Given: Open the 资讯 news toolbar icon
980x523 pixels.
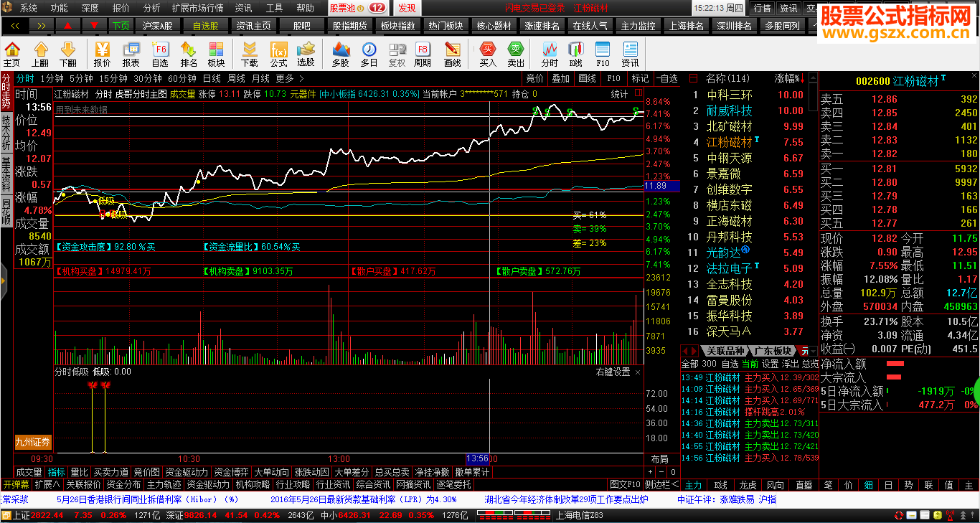Looking at the screenshot, I should pos(630,54).
